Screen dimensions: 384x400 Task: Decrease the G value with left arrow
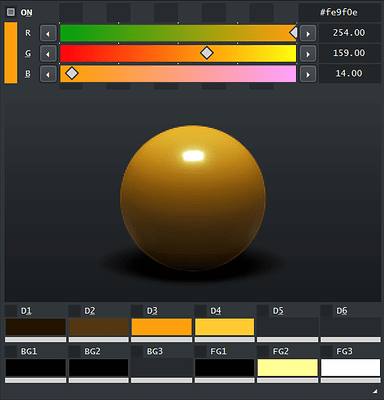48,54
